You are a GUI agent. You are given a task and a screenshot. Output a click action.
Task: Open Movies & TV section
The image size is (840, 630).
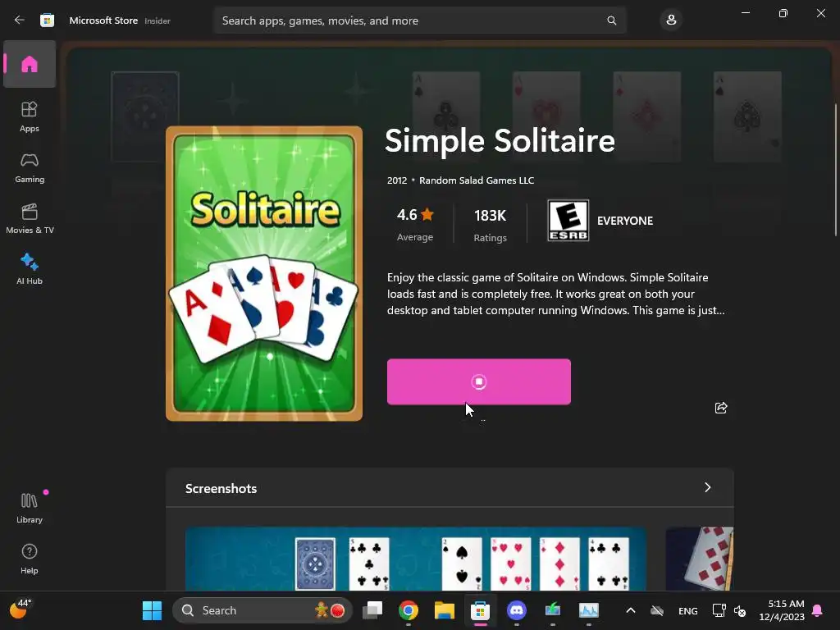point(30,218)
